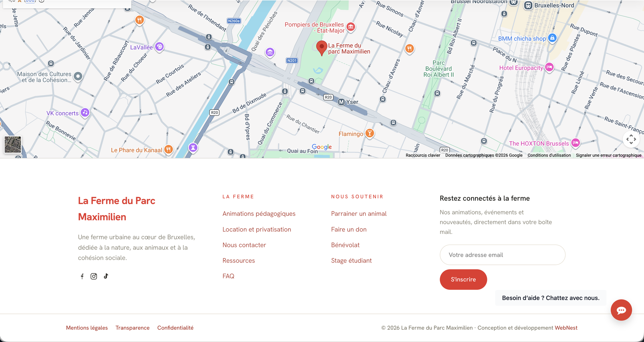This screenshot has height=342, width=644.
Task: Open Conditions d'utilisation map link
Action: [549, 155]
